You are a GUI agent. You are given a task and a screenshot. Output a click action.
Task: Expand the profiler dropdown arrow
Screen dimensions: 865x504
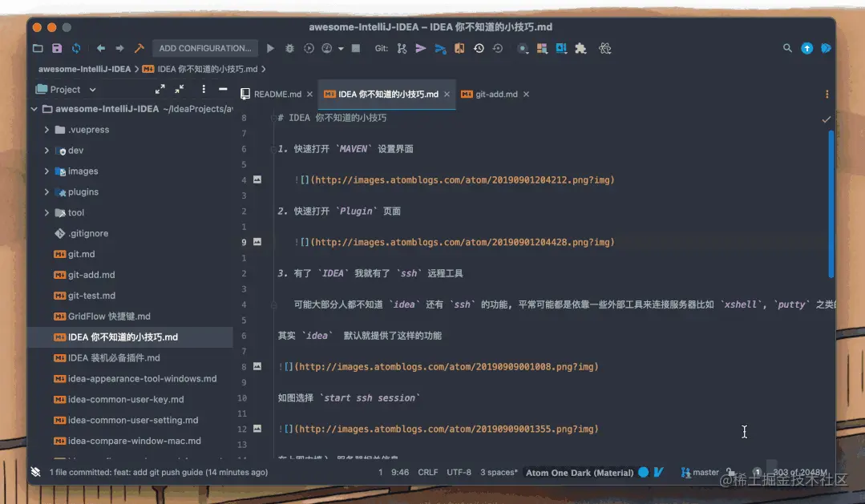[341, 49]
